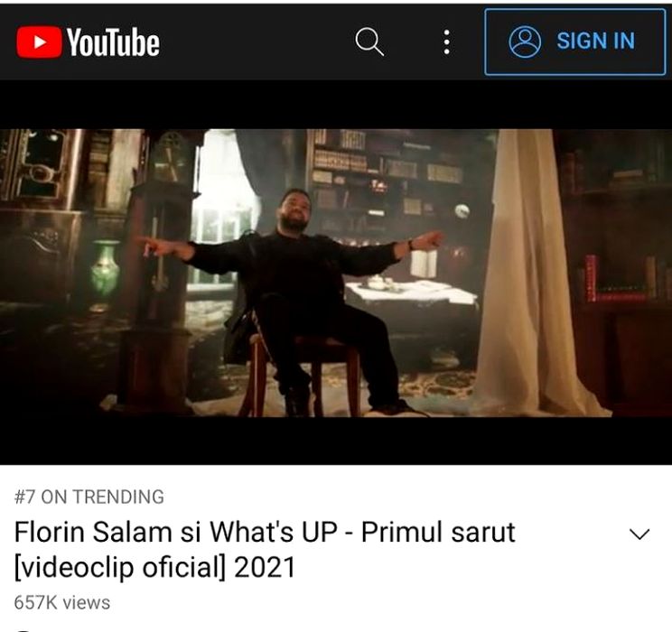This screenshot has width=672, height=632.
Task: Click the red YouTube play logo
Action: click(x=39, y=42)
